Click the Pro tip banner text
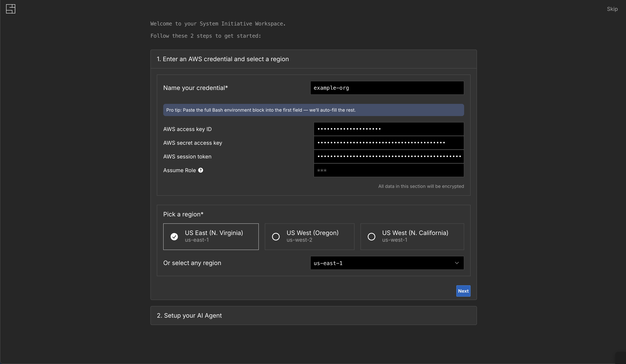 click(x=261, y=110)
